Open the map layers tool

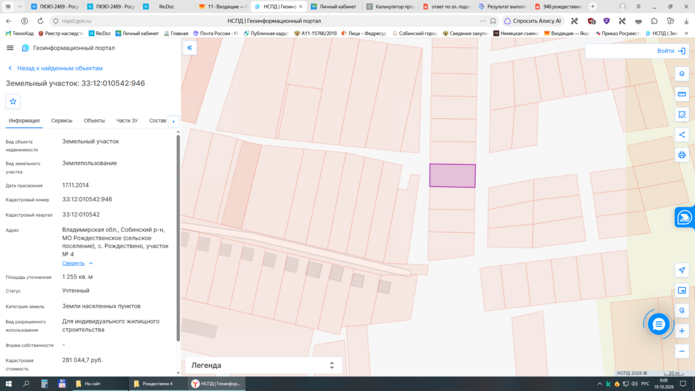tap(682, 74)
